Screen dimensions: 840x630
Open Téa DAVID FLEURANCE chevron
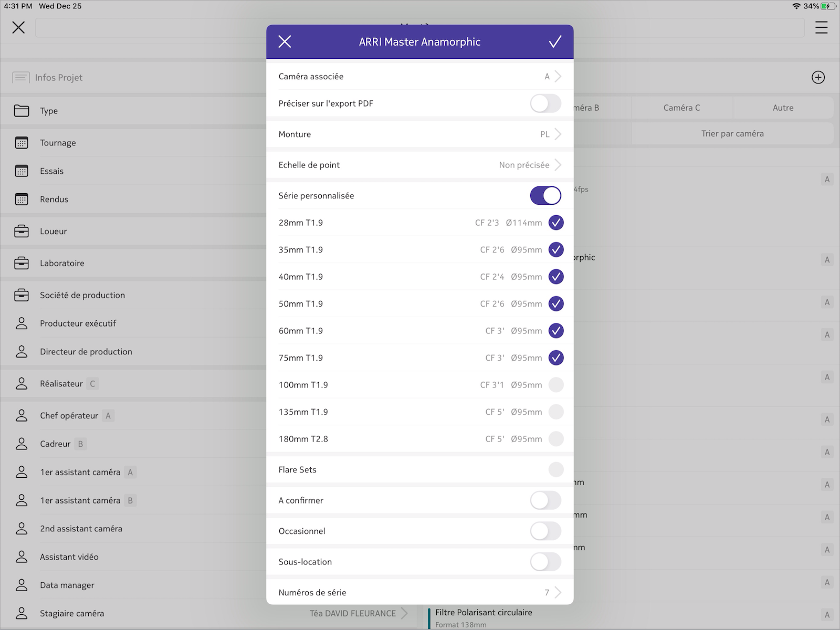click(x=404, y=613)
